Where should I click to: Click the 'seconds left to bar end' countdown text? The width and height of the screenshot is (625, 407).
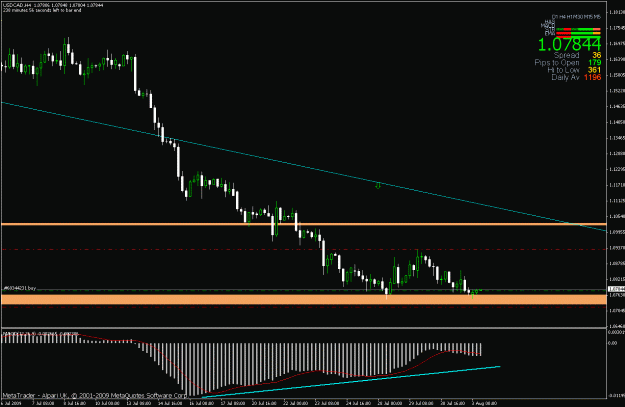42,10
